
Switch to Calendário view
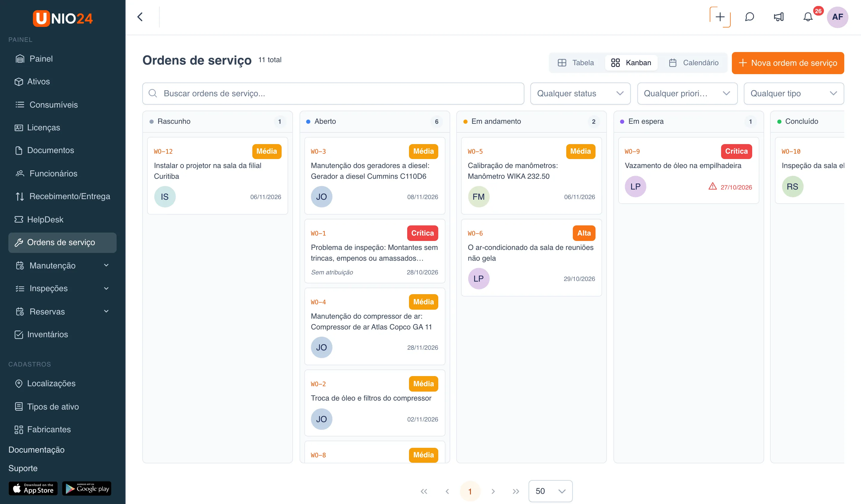tap(694, 63)
